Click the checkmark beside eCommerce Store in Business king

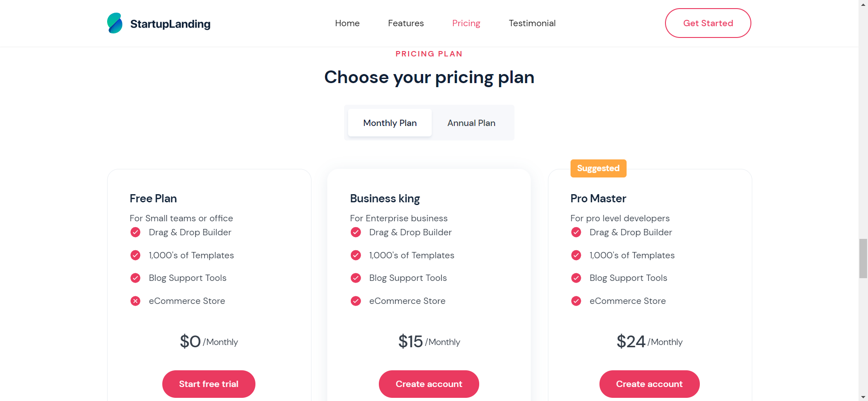(356, 301)
